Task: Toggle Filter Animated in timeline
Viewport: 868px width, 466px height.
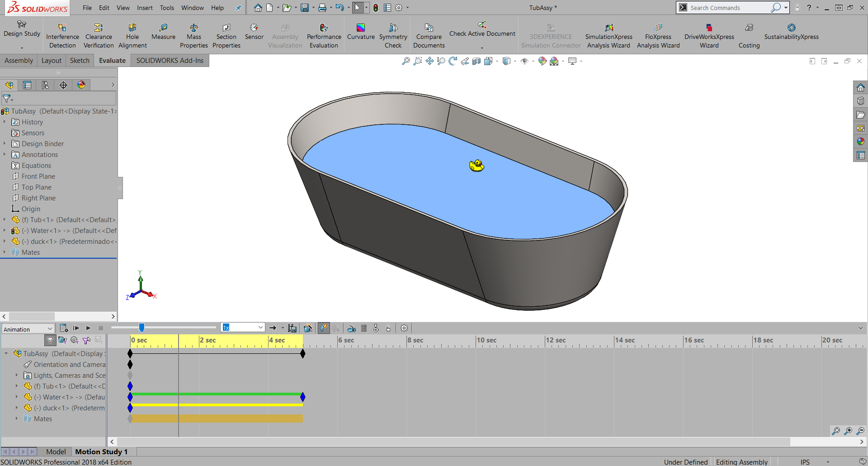Action: pos(62,340)
